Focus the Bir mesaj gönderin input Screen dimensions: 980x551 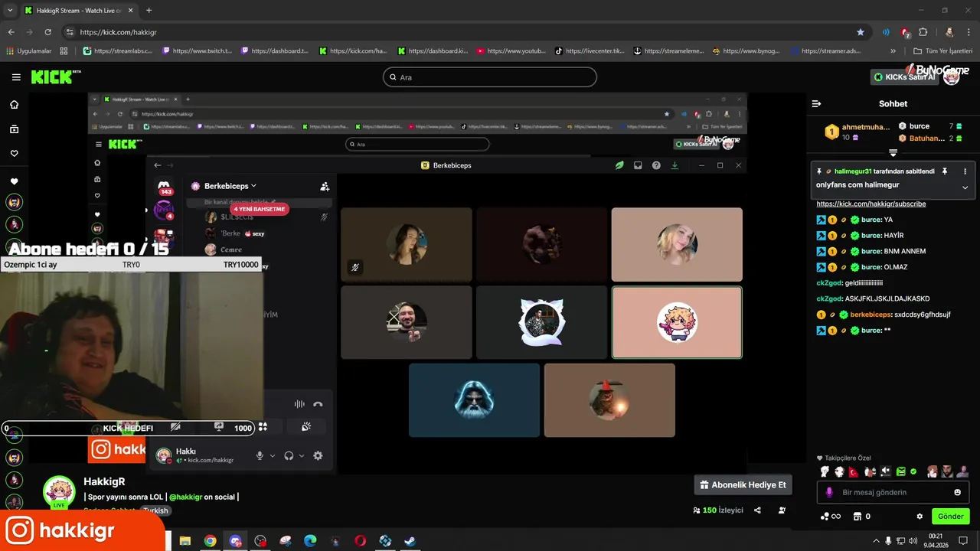[893, 492]
